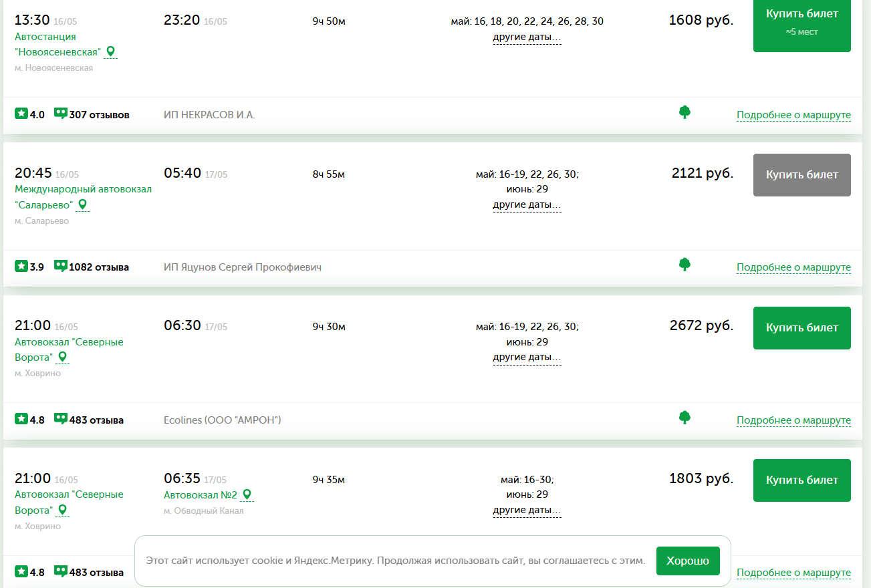Expand другие даты for 1803 руб. trip

(x=527, y=510)
